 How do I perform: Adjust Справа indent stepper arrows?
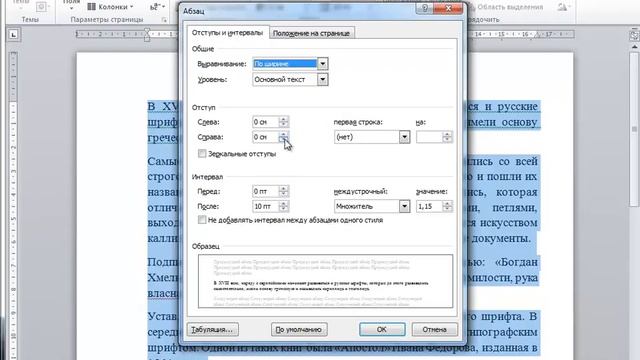(284, 137)
